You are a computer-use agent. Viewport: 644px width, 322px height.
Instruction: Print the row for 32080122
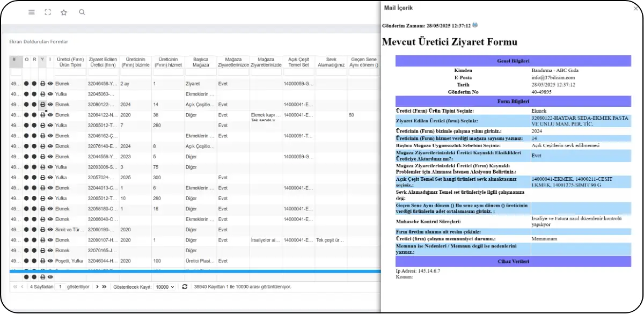[x=42, y=105]
